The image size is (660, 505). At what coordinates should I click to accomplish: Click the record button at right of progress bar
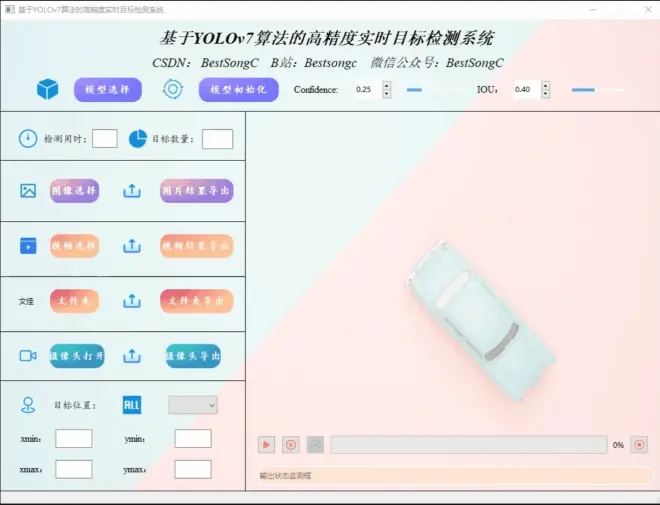pos(640,444)
